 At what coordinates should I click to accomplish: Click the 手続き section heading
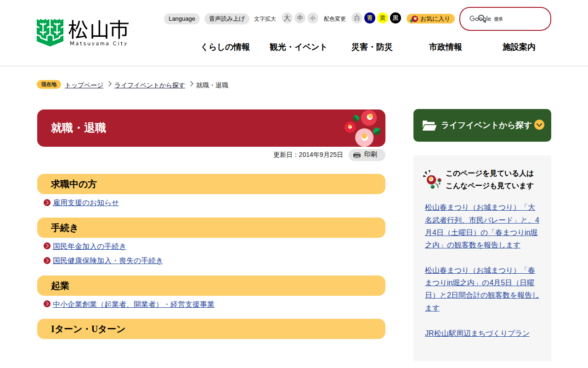pos(211,228)
